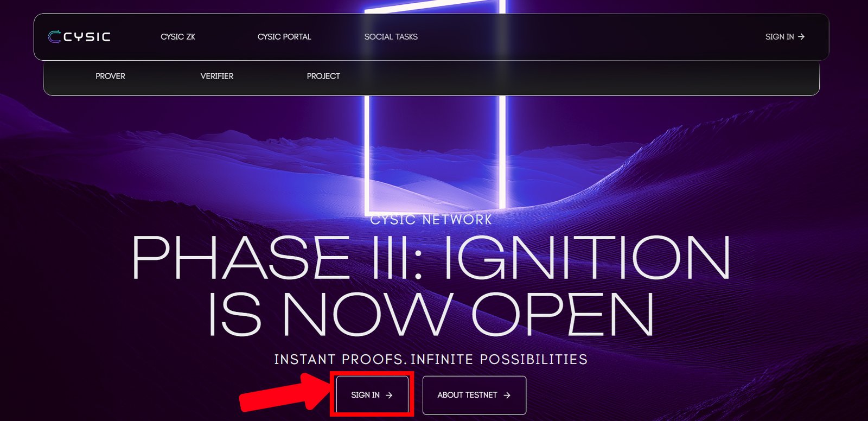The height and width of the screenshot is (421, 868).
Task: Go to SOCIAL TASKS in navigation
Action: pos(391,37)
